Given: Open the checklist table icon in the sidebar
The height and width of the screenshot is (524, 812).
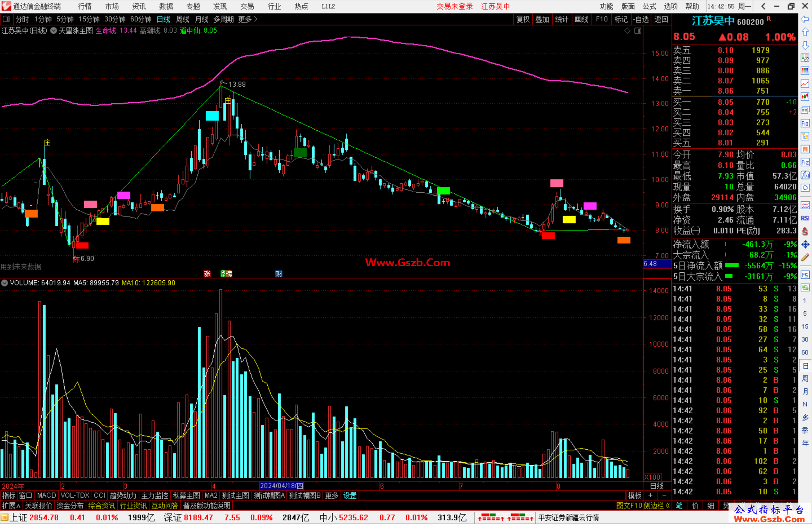Looking at the screenshot, I should [805, 58].
